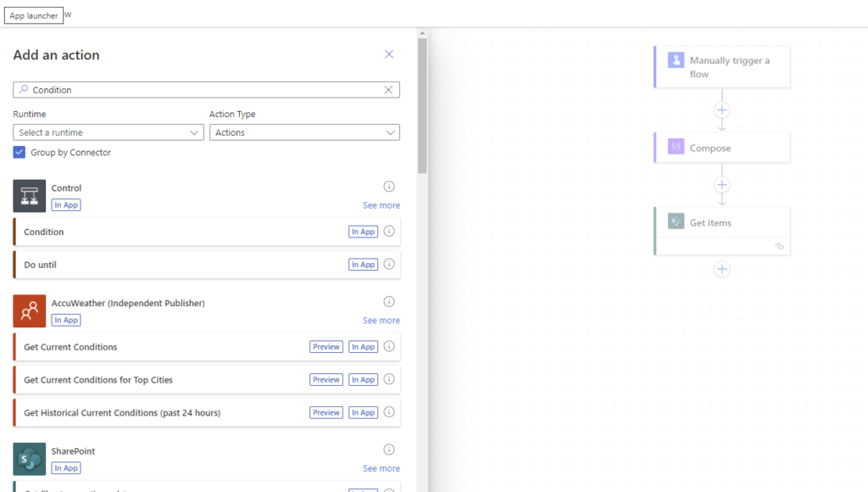The image size is (868, 492).
Task: Click the SharePoint connector title
Action: (73, 451)
